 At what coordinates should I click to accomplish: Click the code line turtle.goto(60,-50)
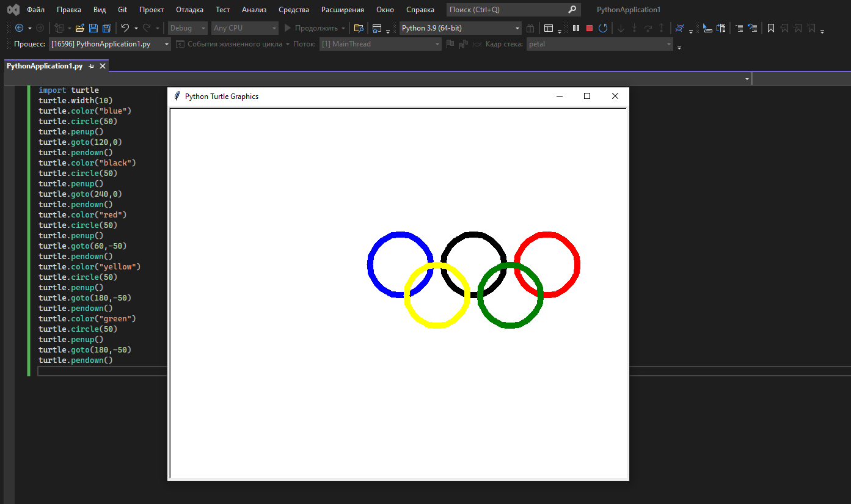pyautogui.click(x=82, y=246)
